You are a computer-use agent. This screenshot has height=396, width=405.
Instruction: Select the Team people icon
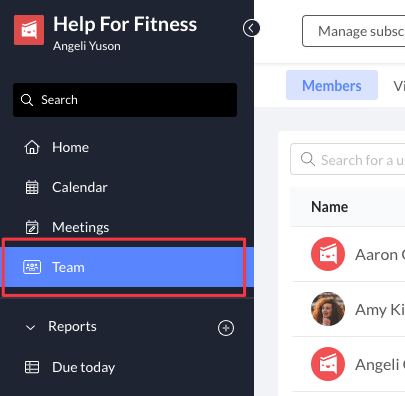32,267
